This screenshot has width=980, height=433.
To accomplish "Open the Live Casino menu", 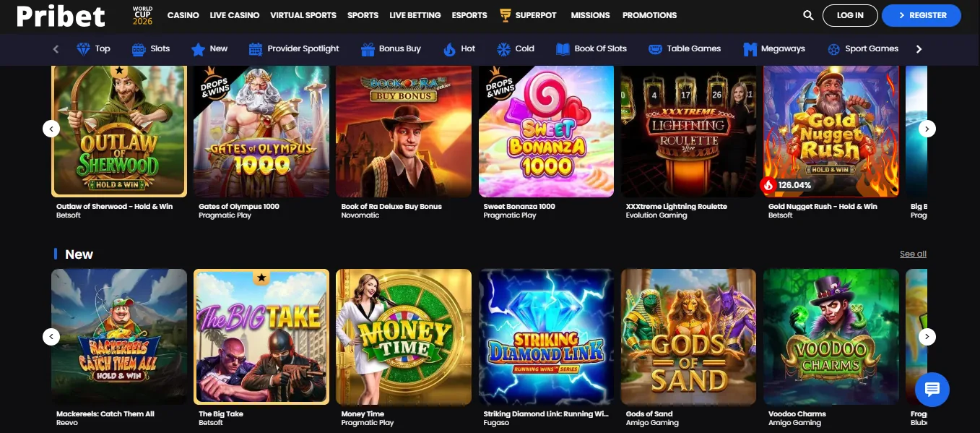I will tap(234, 15).
